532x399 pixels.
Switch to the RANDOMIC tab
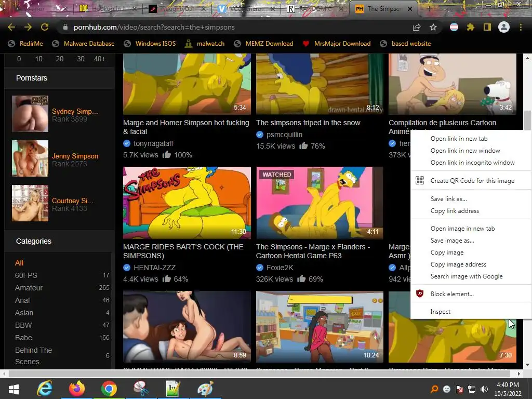315,9
